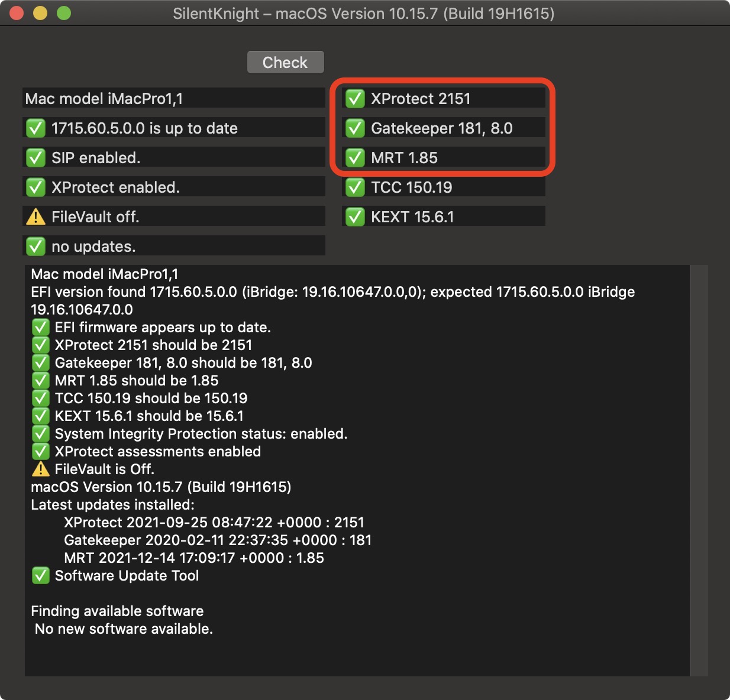Click checkmark beside 'no updates' status
This screenshot has height=700, width=730.
coord(35,247)
